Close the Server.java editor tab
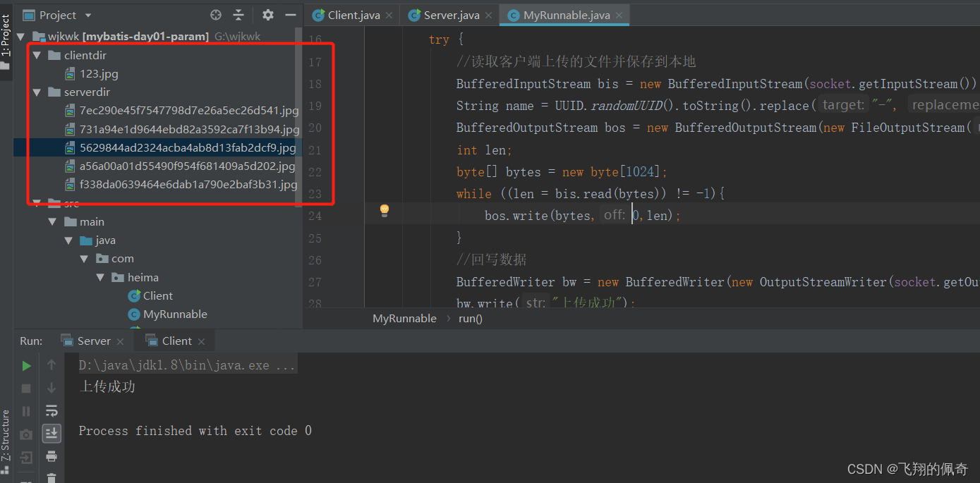980x483 pixels. pyautogui.click(x=489, y=16)
